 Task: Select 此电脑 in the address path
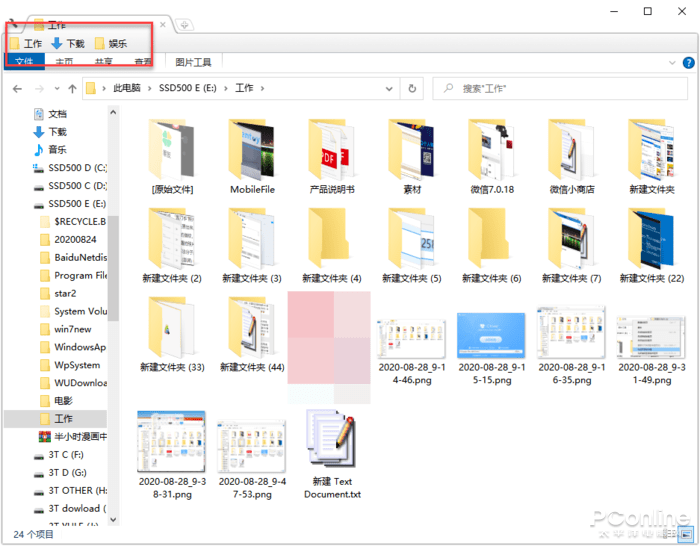click(127, 88)
